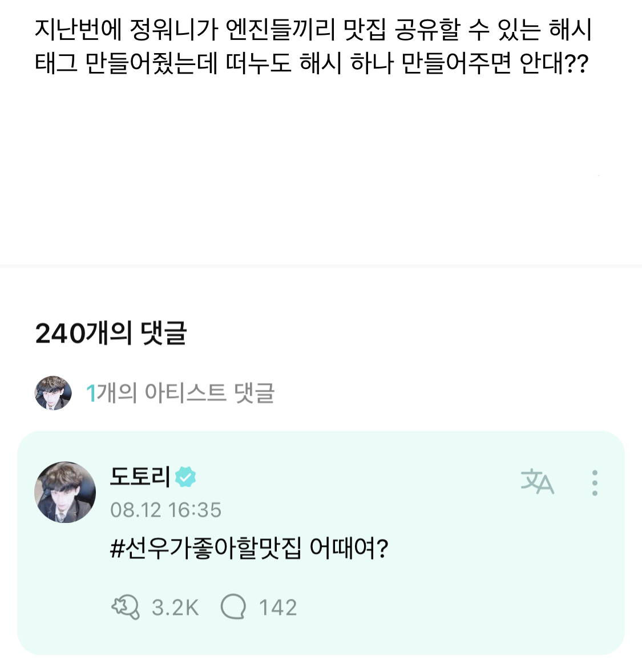
Task: Click the original post text about 해시태그
Action: (313, 30)
